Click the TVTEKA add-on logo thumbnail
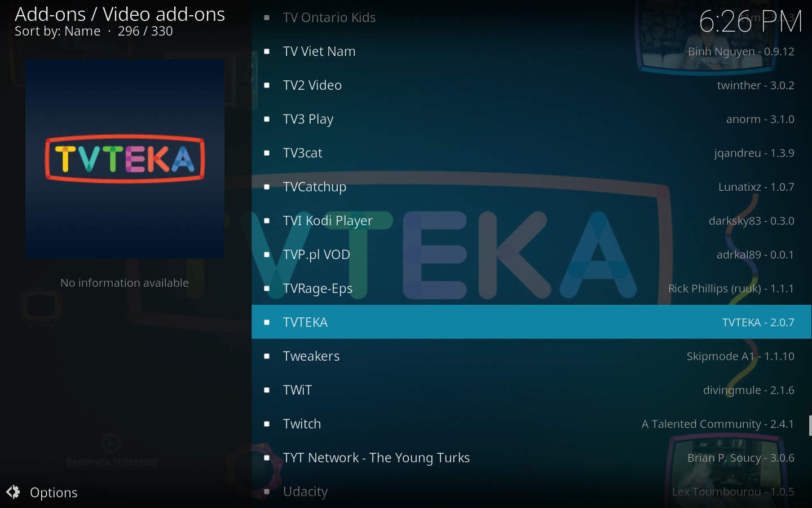Viewport: 812px width, 508px height. (x=125, y=159)
